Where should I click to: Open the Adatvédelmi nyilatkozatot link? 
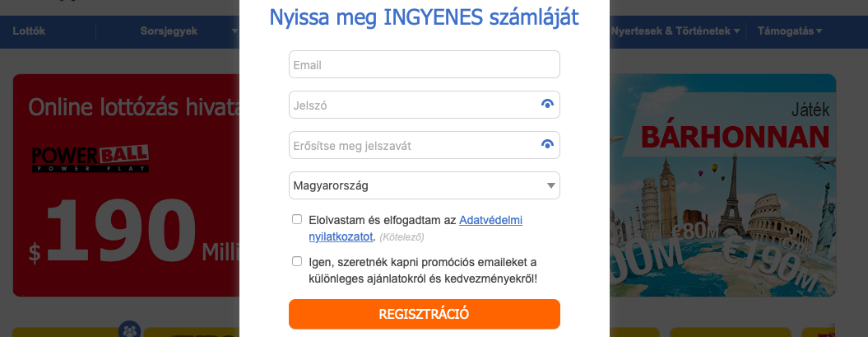pyautogui.click(x=490, y=221)
